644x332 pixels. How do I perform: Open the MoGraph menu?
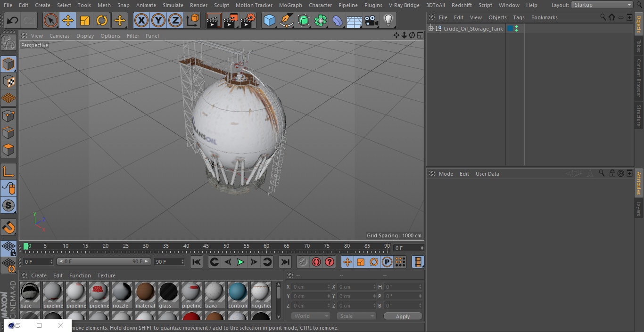point(290,5)
